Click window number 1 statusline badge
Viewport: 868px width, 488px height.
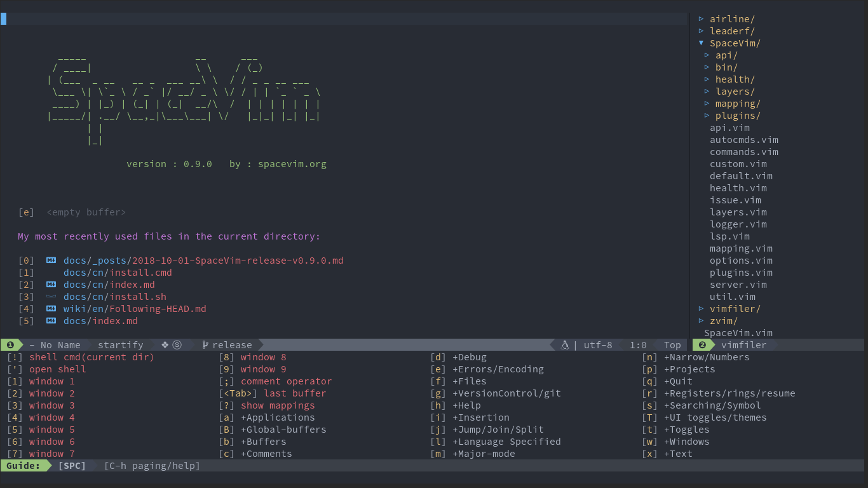[11, 345]
